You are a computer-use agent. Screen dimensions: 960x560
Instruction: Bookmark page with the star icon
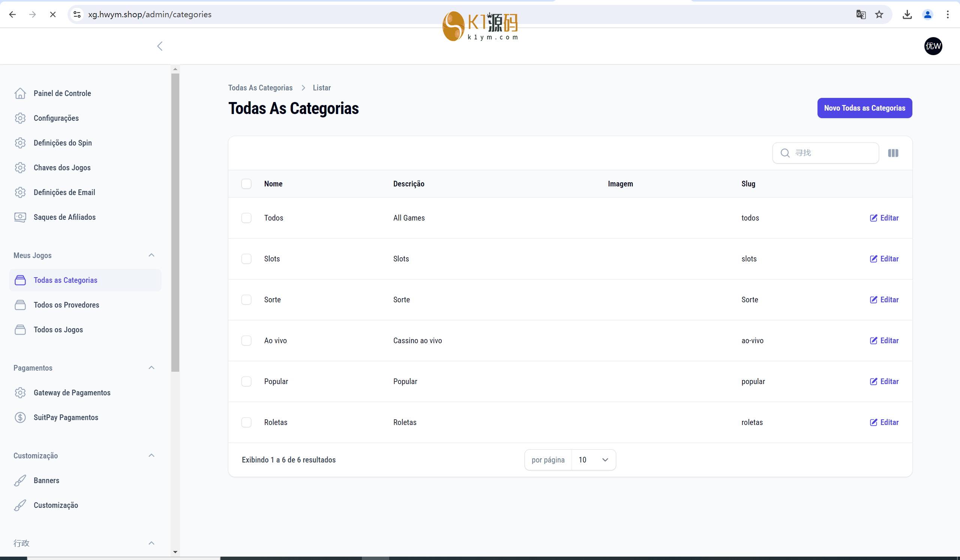pyautogui.click(x=879, y=15)
